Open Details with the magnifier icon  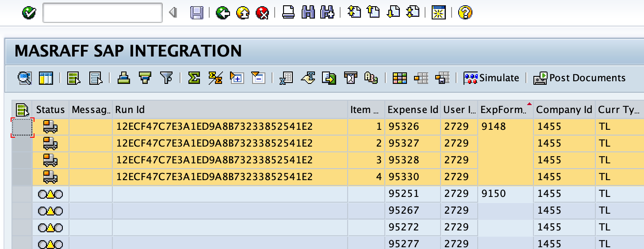pyautogui.click(x=25, y=78)
